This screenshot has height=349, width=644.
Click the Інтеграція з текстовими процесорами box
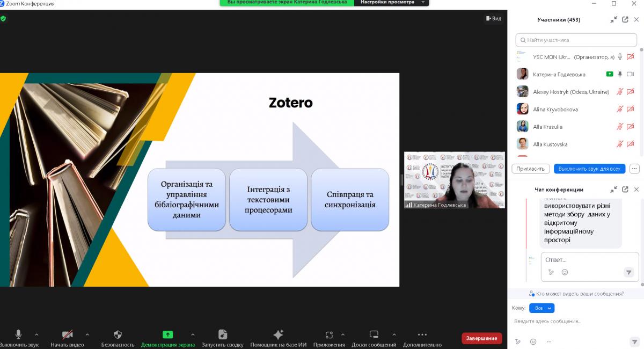[268, 200]
